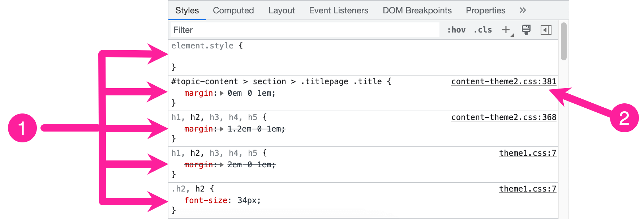The height and width of the screenshot is (219, 644).
Task: Expand the margin 0em 0 1em shorthand triangle
Action: [222, 93]
